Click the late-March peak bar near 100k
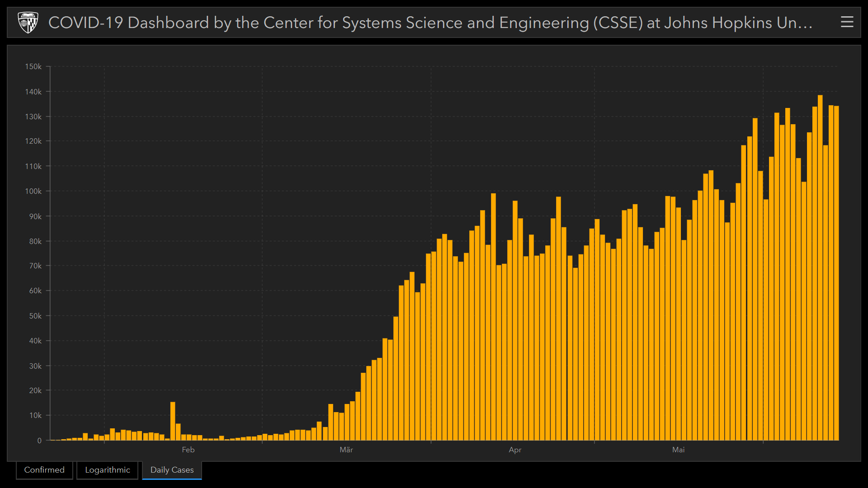868x488 pixels. [493, 316]
